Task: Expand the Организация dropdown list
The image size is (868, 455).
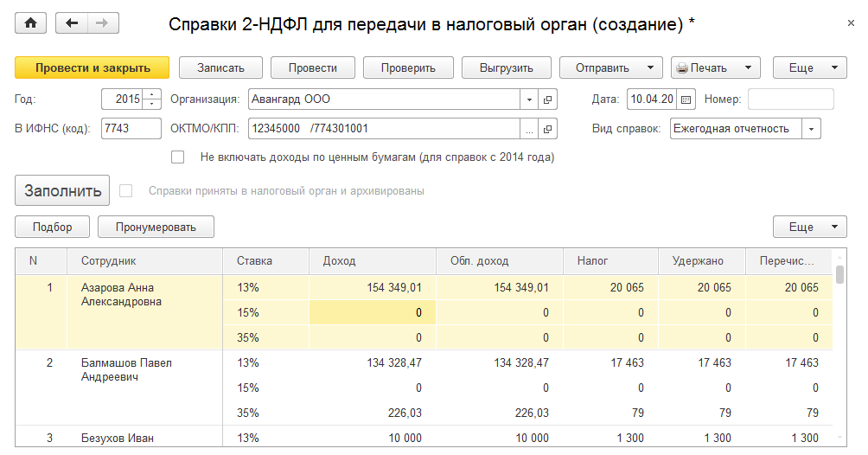Action: click(529, 99)
